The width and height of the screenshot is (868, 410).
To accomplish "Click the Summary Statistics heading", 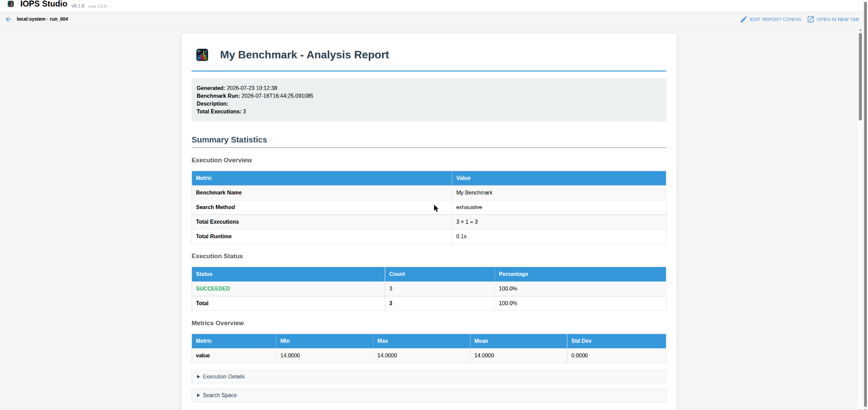I will click(x=229, y=140).
